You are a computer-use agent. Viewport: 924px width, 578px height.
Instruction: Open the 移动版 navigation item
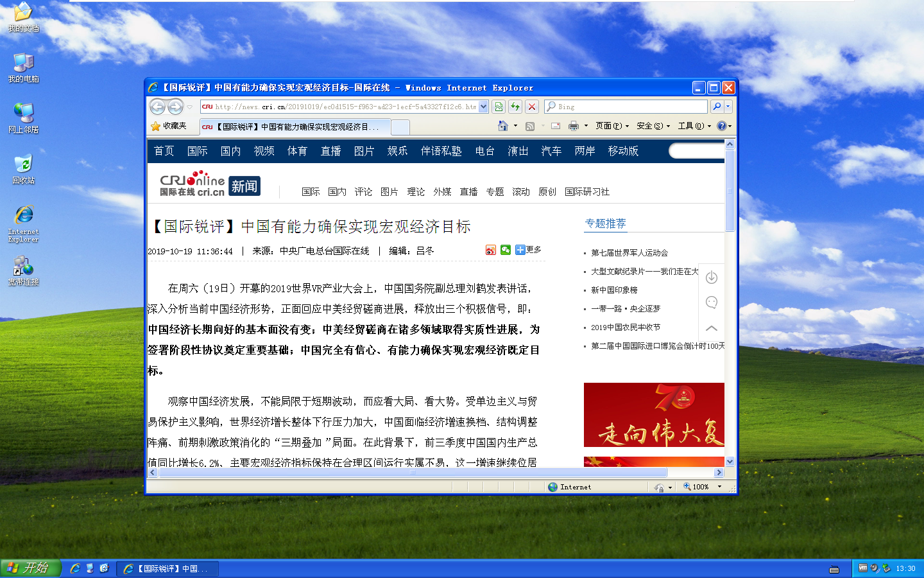624,151
